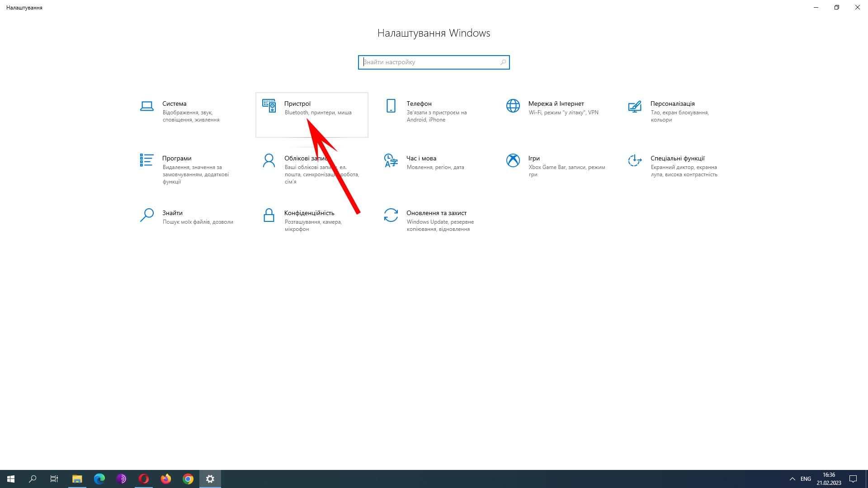Select the Телефон category title
The image size is (868, 488).
click(x=419, y=104)
